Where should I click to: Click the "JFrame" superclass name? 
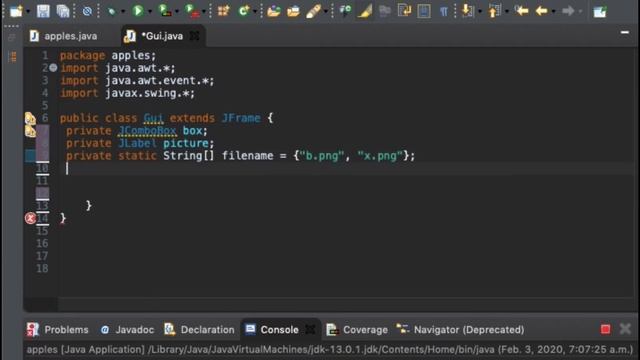241,118
